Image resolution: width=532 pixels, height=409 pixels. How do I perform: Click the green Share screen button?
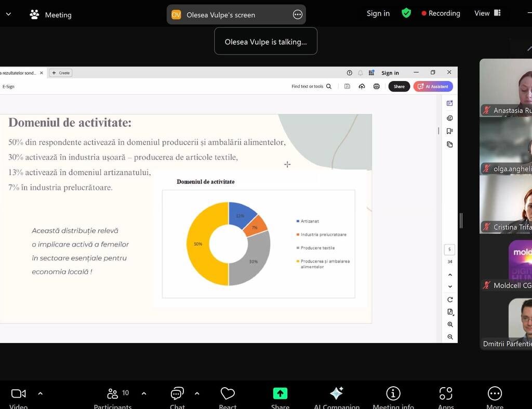point(280,394)
